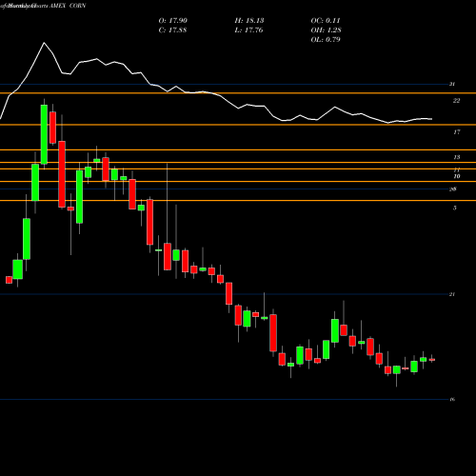Click the 'OH: 1.28' readout
Viewport: 476px width, 476px height.
(x=327, y=30)
